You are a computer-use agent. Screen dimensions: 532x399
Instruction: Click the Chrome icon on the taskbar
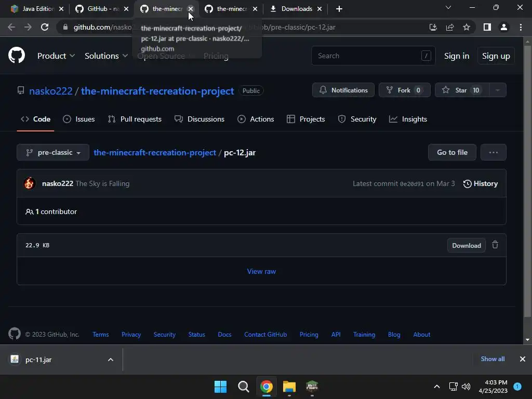point(267,387)
